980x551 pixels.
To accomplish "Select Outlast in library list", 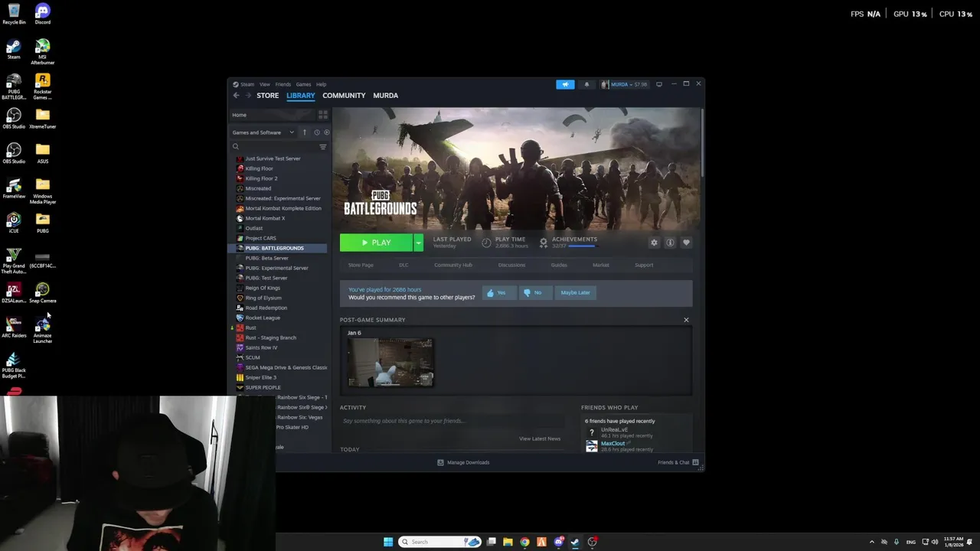I will [x=253, y=228].
